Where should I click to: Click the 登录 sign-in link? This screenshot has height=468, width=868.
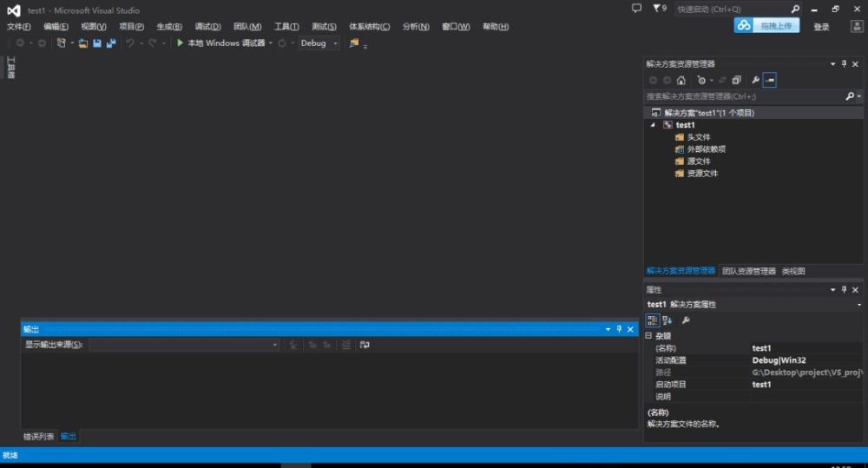click(x=821, y=26)
